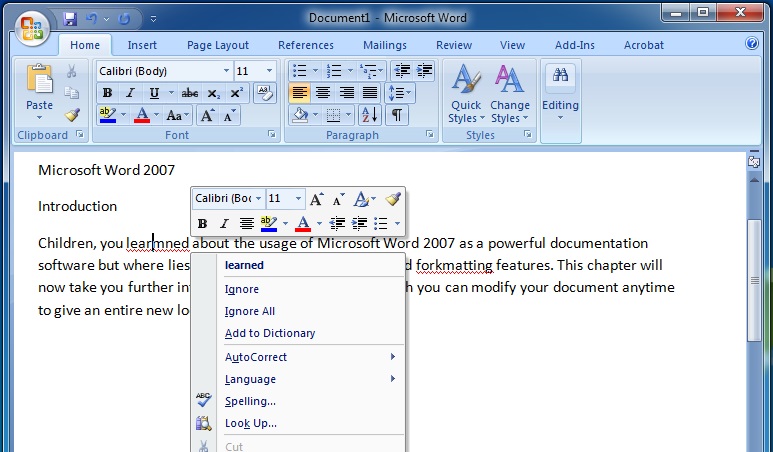Image resolution: width=773 pixels, height=452 pixels.
Task: Open Font dialog box launcher
Action: (x=272, y=134)
